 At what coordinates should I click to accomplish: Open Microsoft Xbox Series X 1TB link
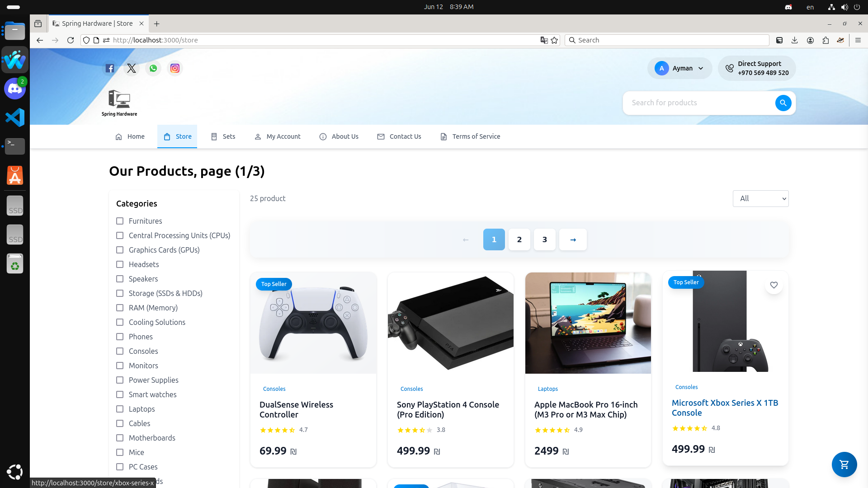[x=725, y=408]
